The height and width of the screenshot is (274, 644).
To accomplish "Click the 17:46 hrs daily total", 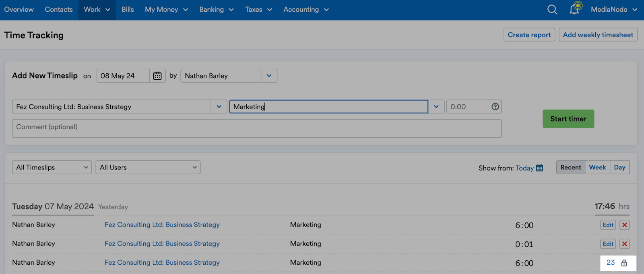I will coord(612,206).
